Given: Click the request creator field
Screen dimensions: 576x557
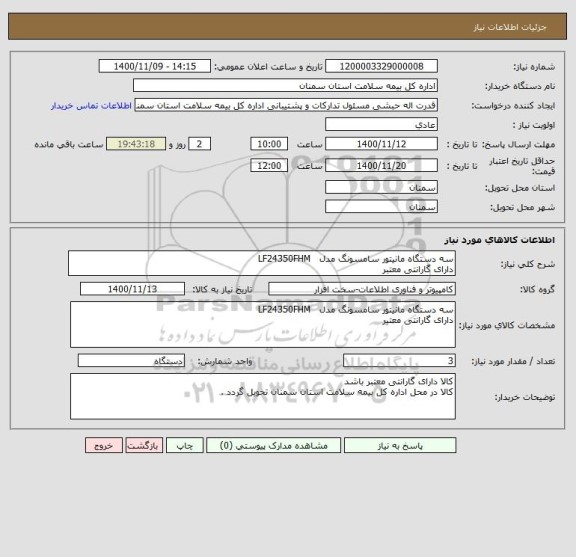Looking at the screenshot, I should pyautogui.click(x=286, y=105).
